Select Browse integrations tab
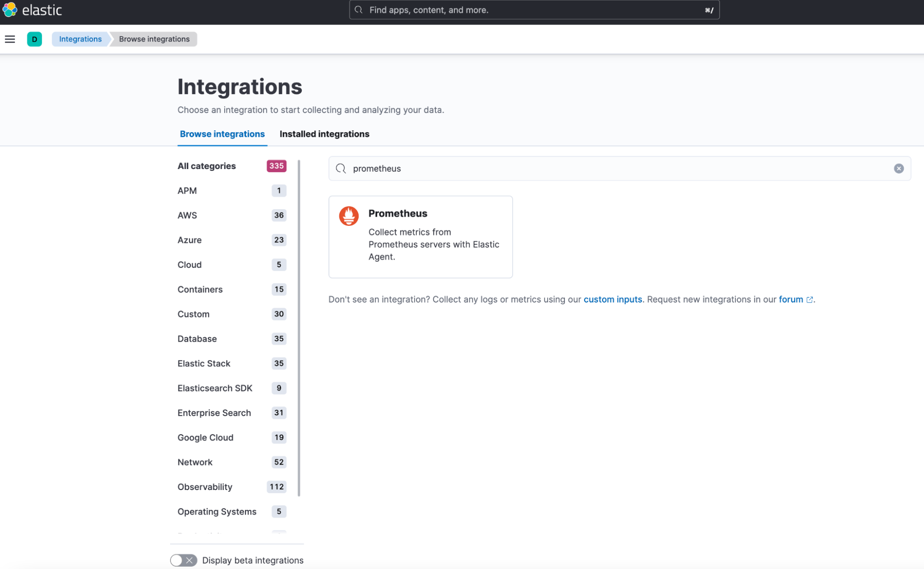924x569 pixels. point(222,134)
